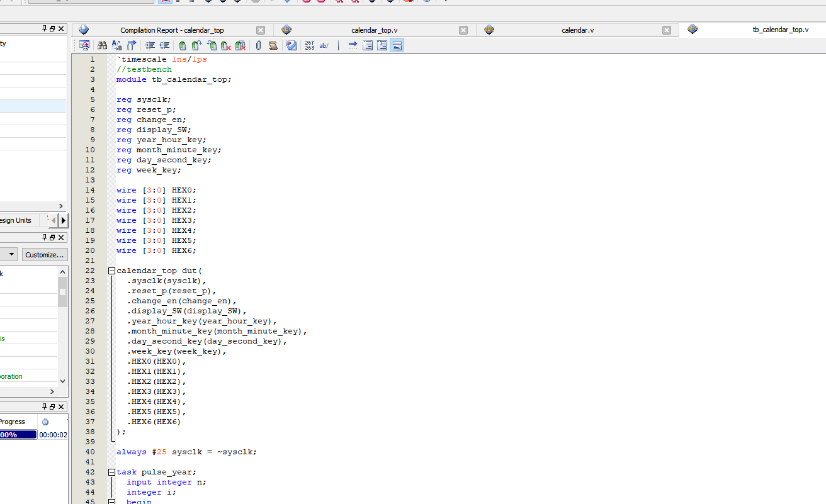826x504 pixels.
Task: Toggle line numbers 267/268 icon
Action: pos(309,45)
